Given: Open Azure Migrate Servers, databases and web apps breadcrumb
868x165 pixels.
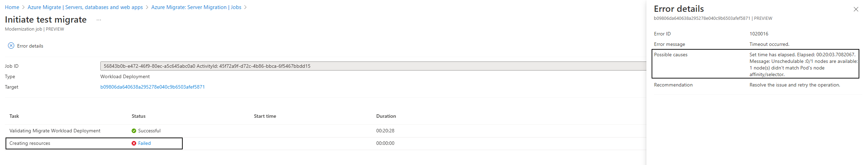Looking at the screenshot, I should click(85, 7).
